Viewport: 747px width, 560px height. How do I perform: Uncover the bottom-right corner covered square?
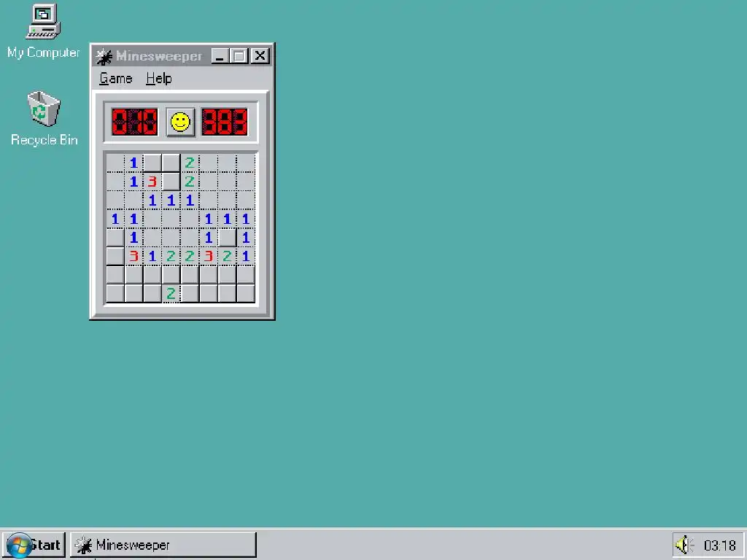246,293
